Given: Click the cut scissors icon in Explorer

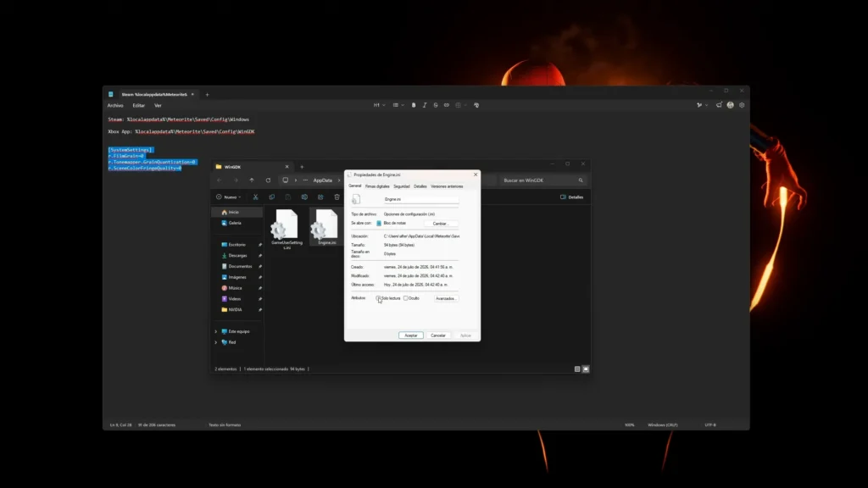Looking at the screenshot, I should [255, 197].
